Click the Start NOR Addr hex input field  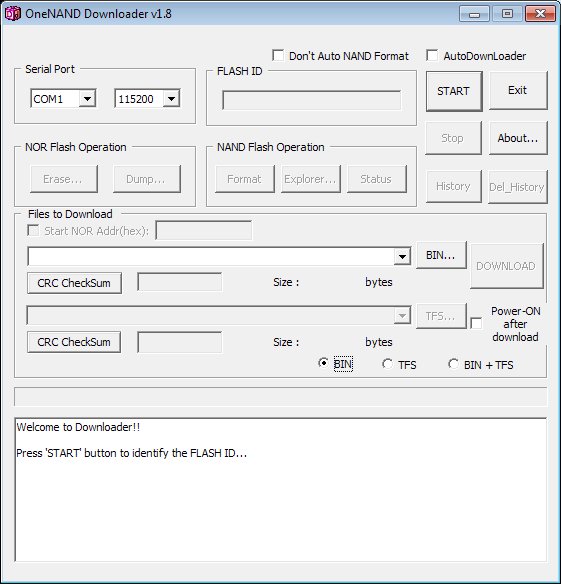(x=204, y=231)
